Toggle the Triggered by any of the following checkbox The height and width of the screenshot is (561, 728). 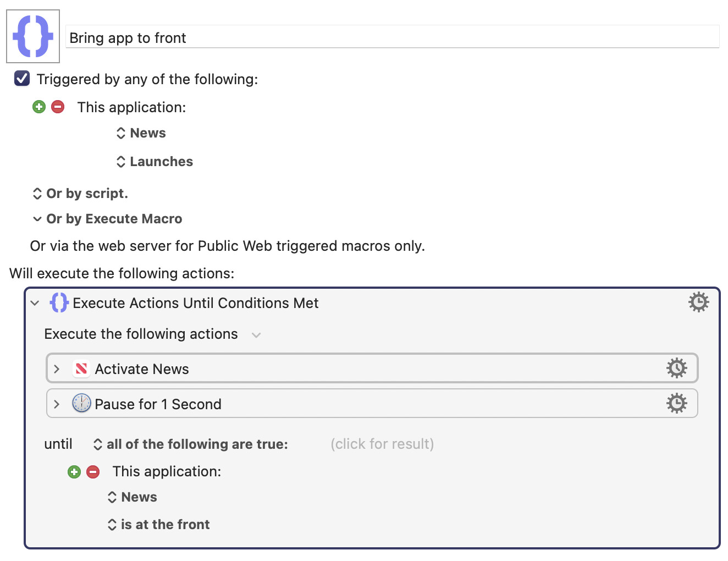point(22,79)
